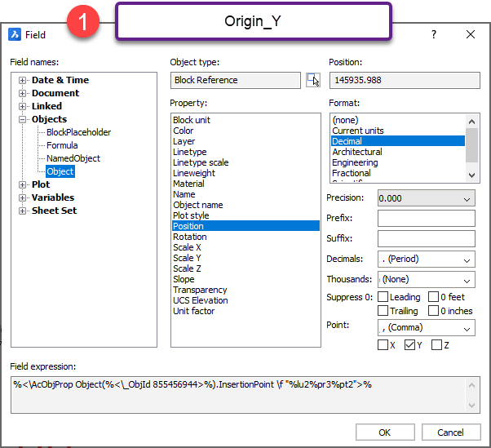The height and width of the screenshot is (448, 491).
Task: Select the Position property
Action: point(245,226)
